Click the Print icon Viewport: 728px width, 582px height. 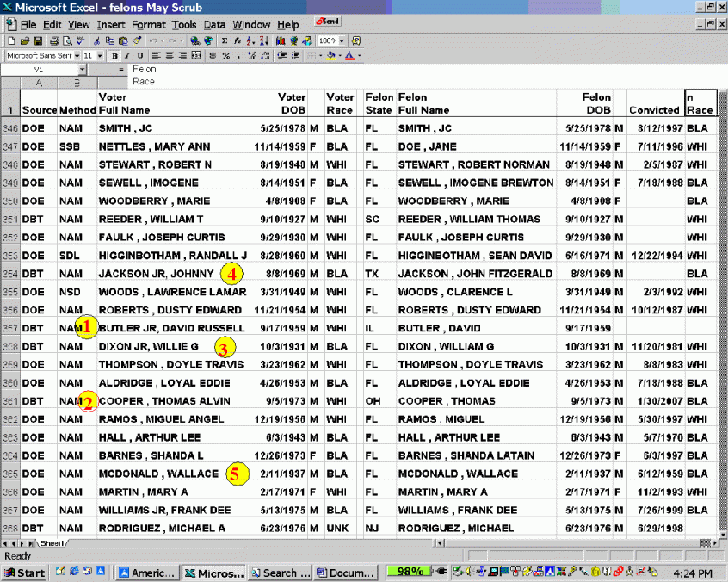[x=54, y=40]
